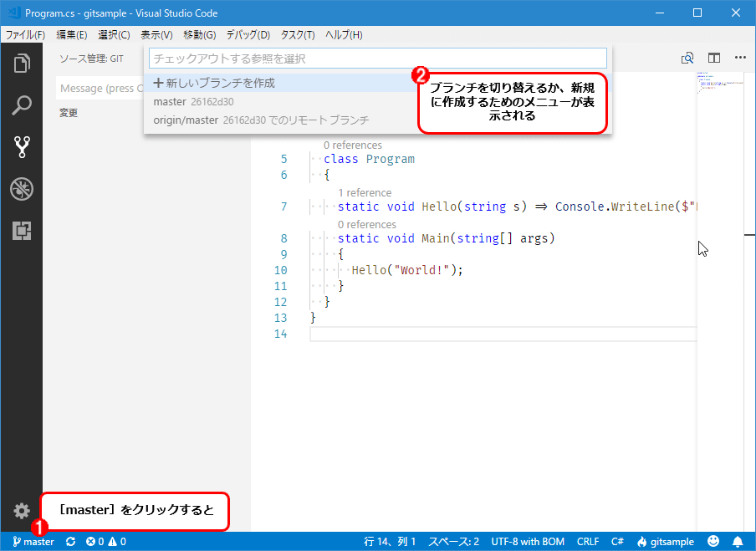Open the Extensions icon in activity bar
Viewport: 756px width, 551px height.
[x=22, y=231]
